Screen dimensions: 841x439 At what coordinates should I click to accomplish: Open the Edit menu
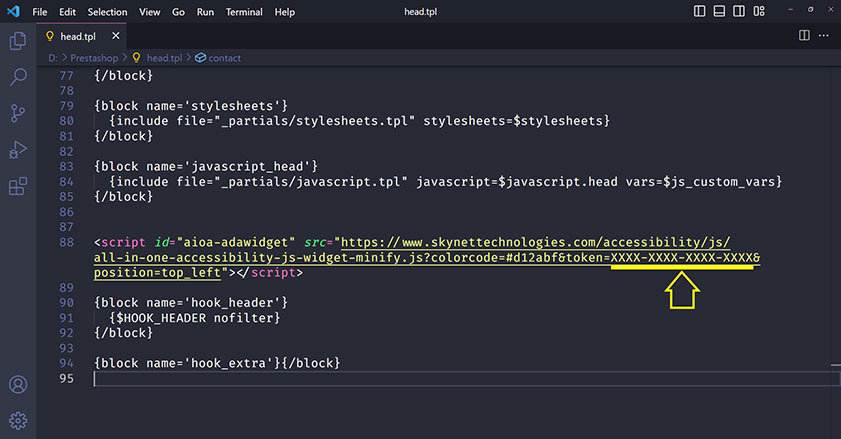[x=67, y=12]
